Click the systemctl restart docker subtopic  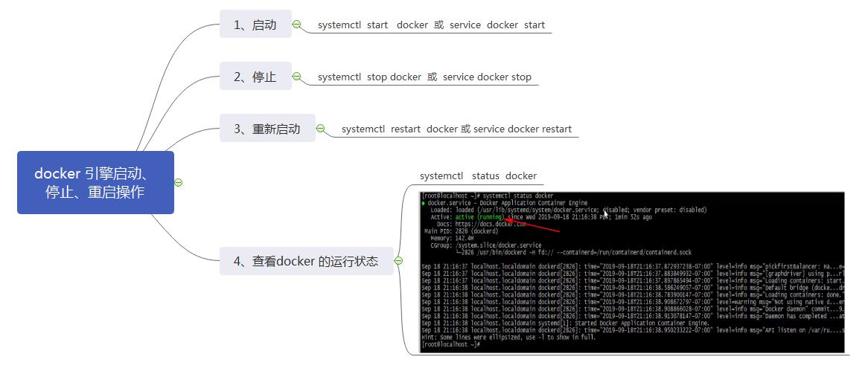(x=456, y=129)
